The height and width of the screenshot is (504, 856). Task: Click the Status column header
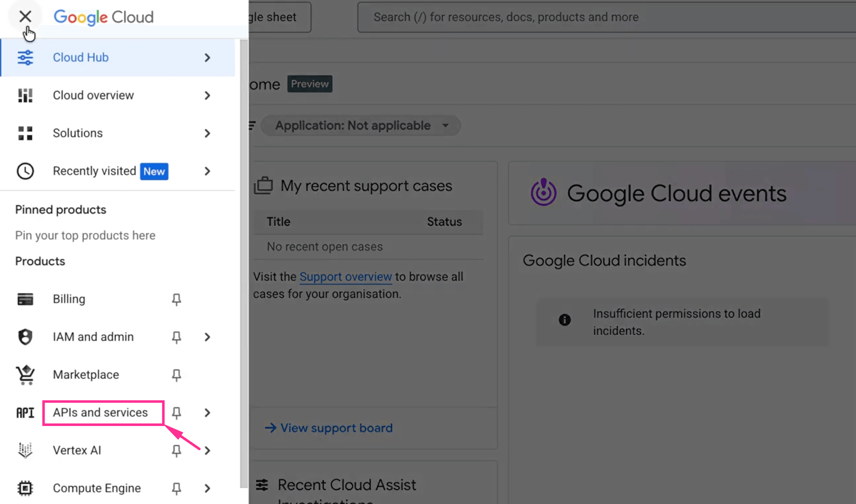pos(445,221)
